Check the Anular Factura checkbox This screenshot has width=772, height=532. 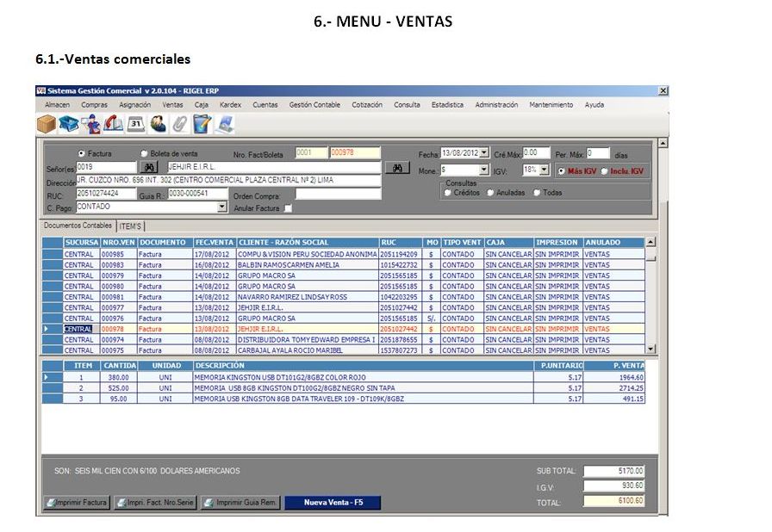pyautogui.click(x=288, y=207)
